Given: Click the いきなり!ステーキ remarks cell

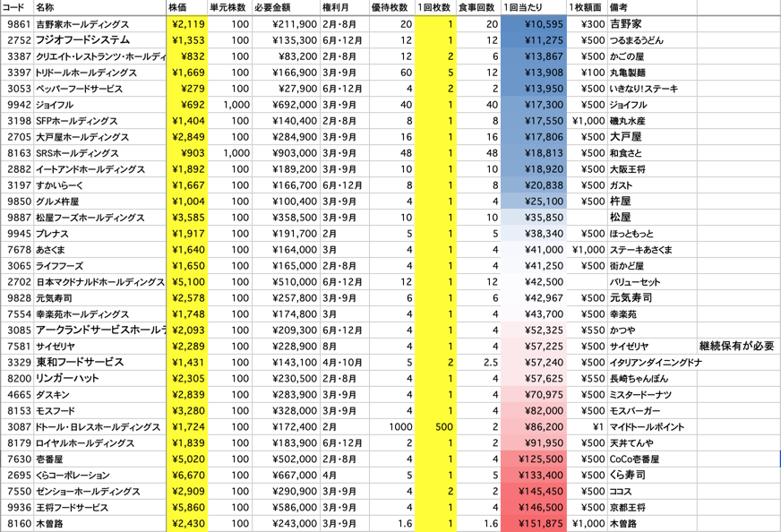Looking at the screenshot, I should coord(652,89).
